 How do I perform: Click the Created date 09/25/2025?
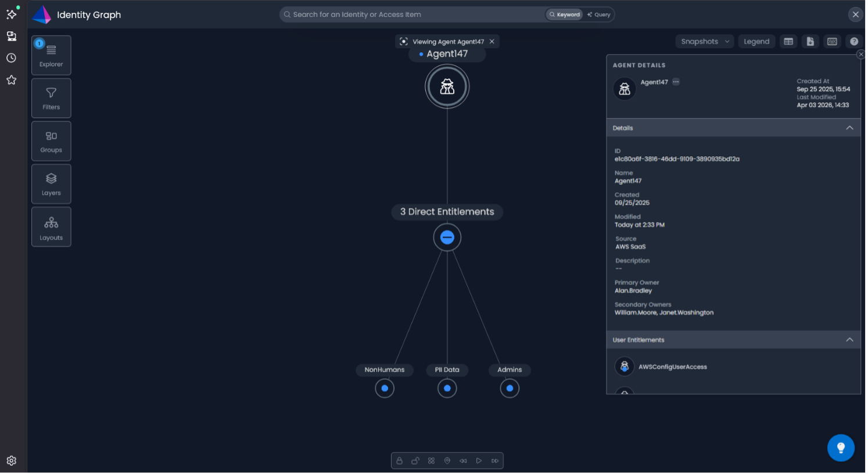[x=632, y=203]
